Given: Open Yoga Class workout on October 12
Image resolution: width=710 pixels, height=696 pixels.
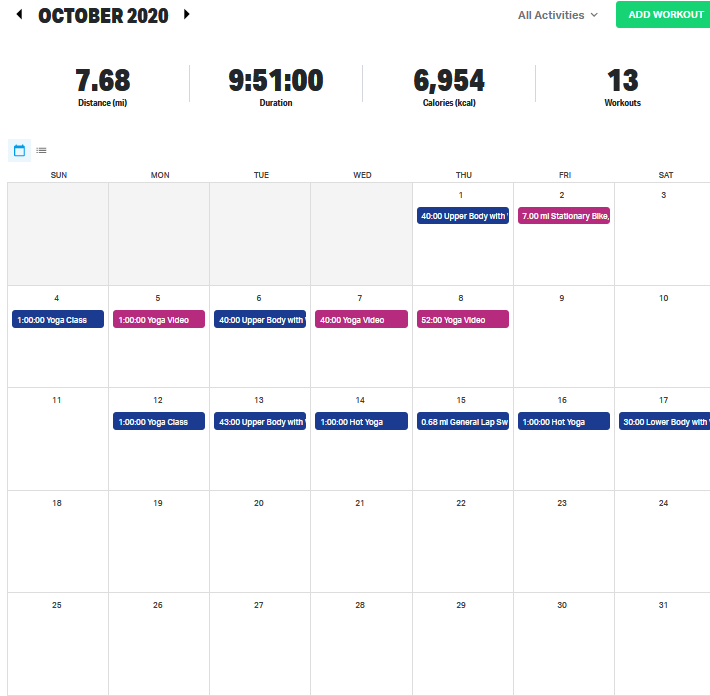Looking at the screenshot, I should pyautogui.click(x=159, y=422).
